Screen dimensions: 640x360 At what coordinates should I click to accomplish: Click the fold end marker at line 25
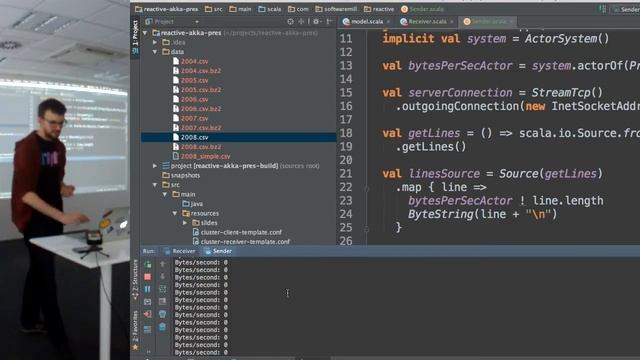click(367, 229)
